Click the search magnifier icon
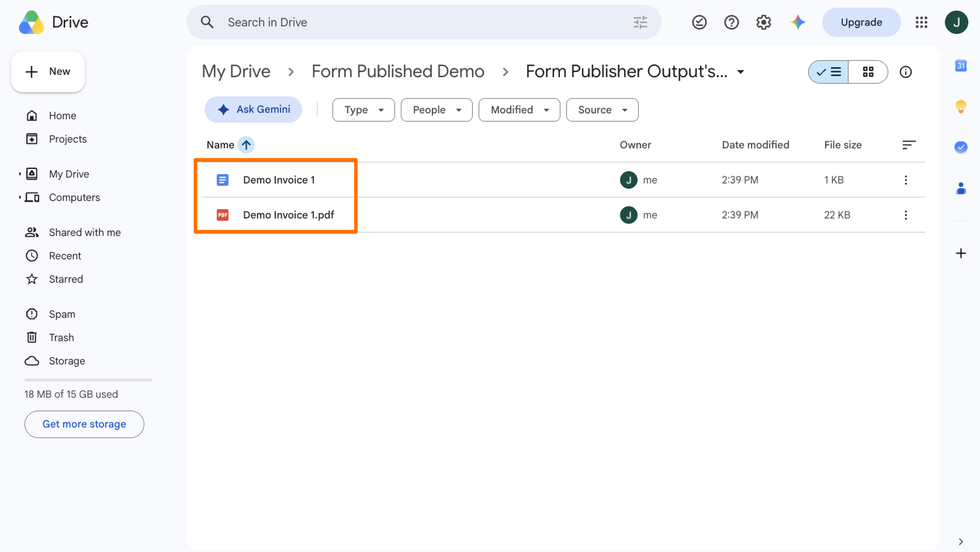The width and height of the screenshot is (980, 552). pos(207,22)
